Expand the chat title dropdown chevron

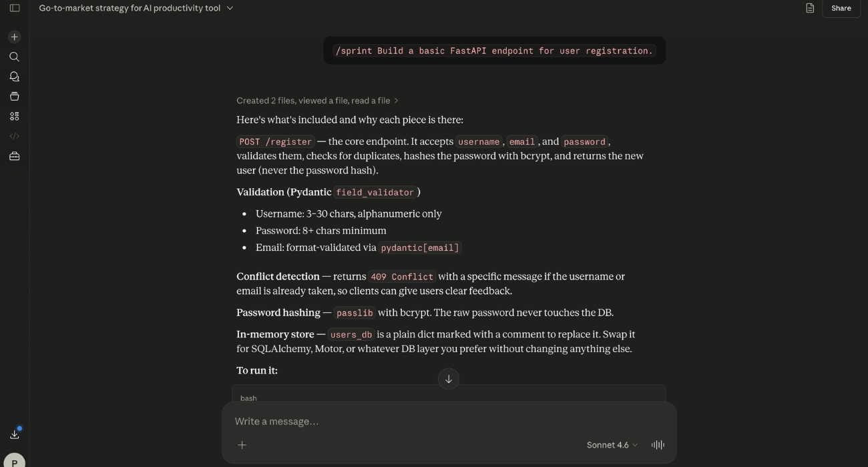coord(230,8)
